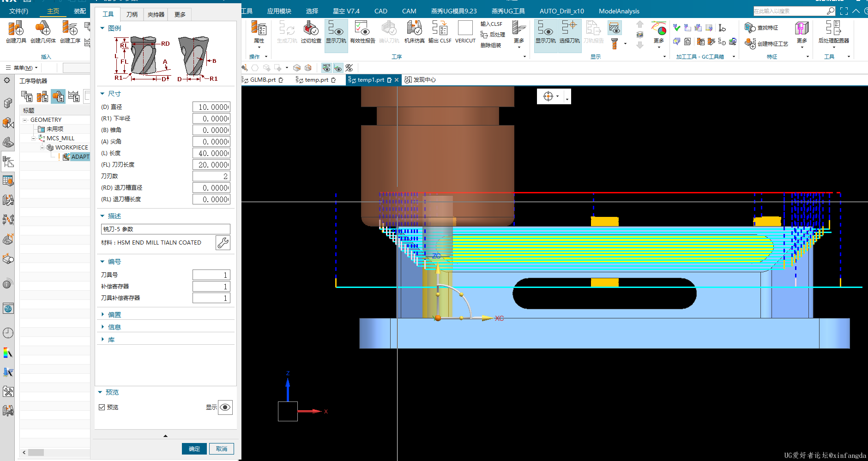Viewport: 868px width, 461px height.
Task: Click the 刀具号 tool number field
Action: 211,275
